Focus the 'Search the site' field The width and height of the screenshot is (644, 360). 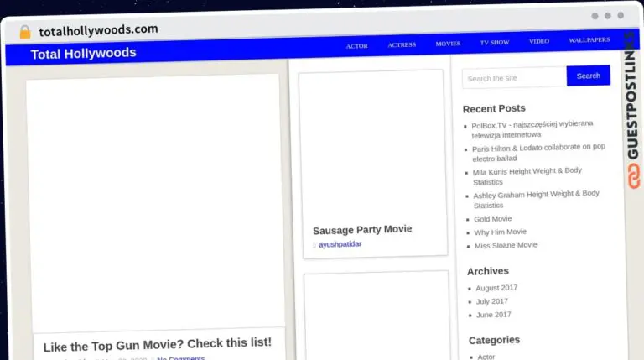click(x=514, y=78)
